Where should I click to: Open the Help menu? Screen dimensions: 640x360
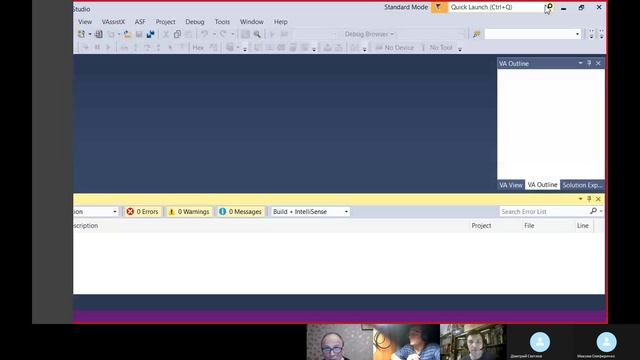tap(280, 22)
